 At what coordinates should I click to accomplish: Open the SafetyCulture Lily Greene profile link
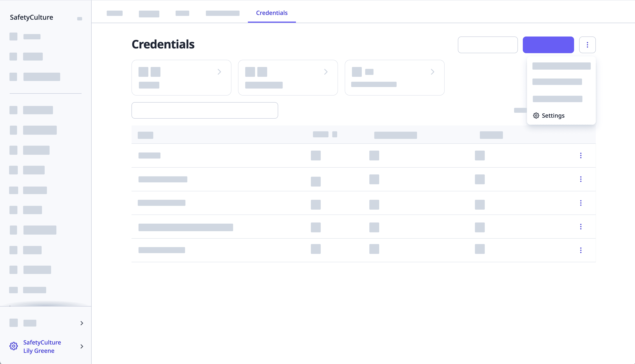tap(42, 346)
